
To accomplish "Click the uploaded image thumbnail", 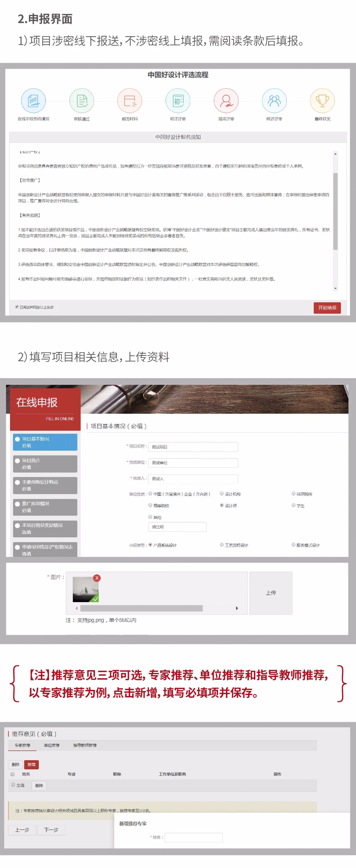I will click(x=86, y=589).
